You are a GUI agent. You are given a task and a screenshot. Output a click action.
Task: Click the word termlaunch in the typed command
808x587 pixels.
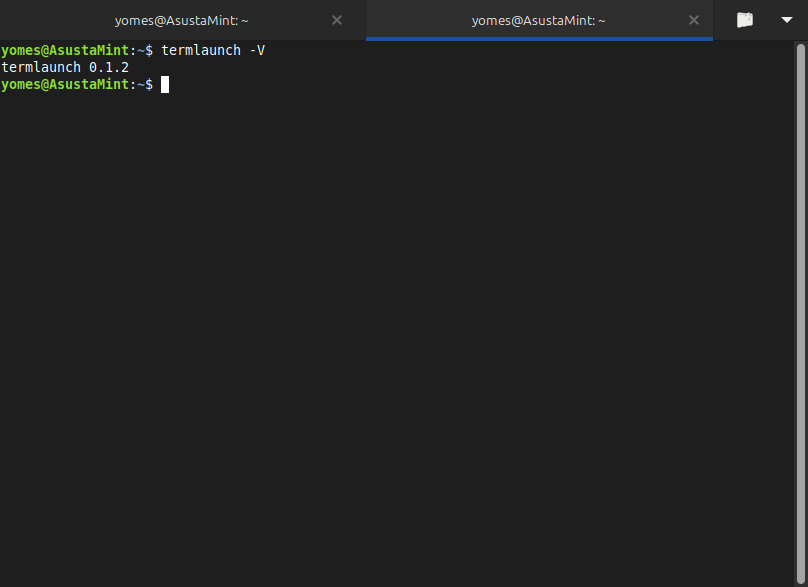click(x=201, y=51)
